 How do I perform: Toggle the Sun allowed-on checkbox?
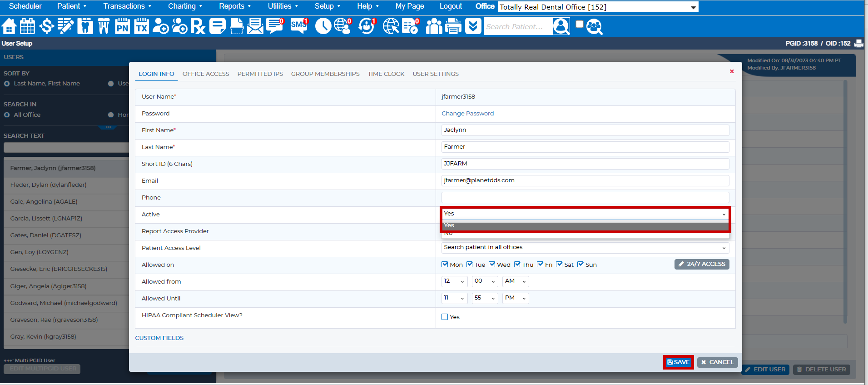point(580,265)
